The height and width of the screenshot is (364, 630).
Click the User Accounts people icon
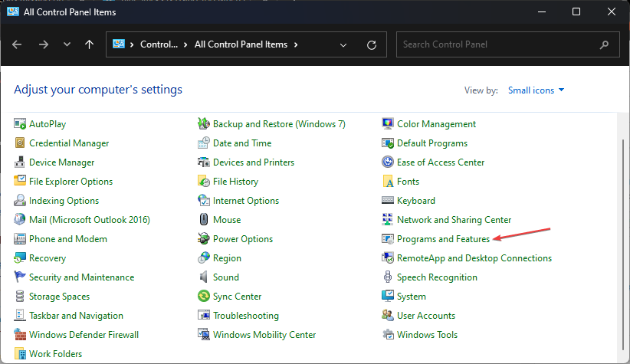[x=388, y=316]
